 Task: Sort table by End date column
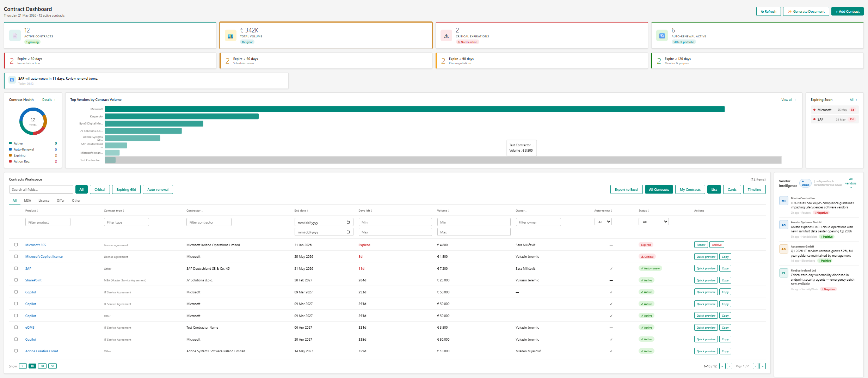[x=301, y=211]
